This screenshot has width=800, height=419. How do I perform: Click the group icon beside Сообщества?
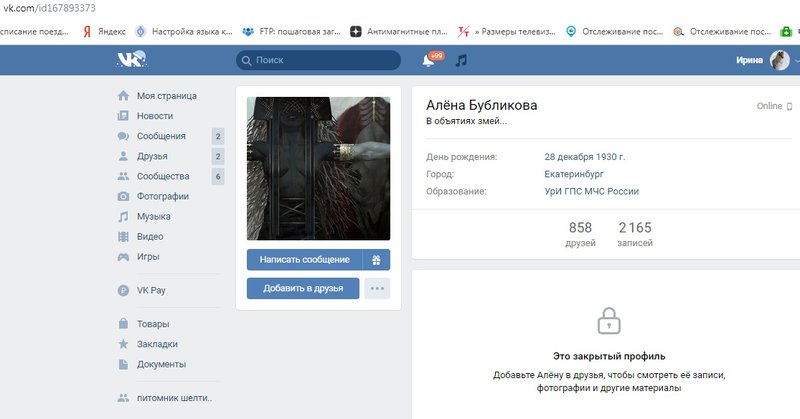pos(123,176)
